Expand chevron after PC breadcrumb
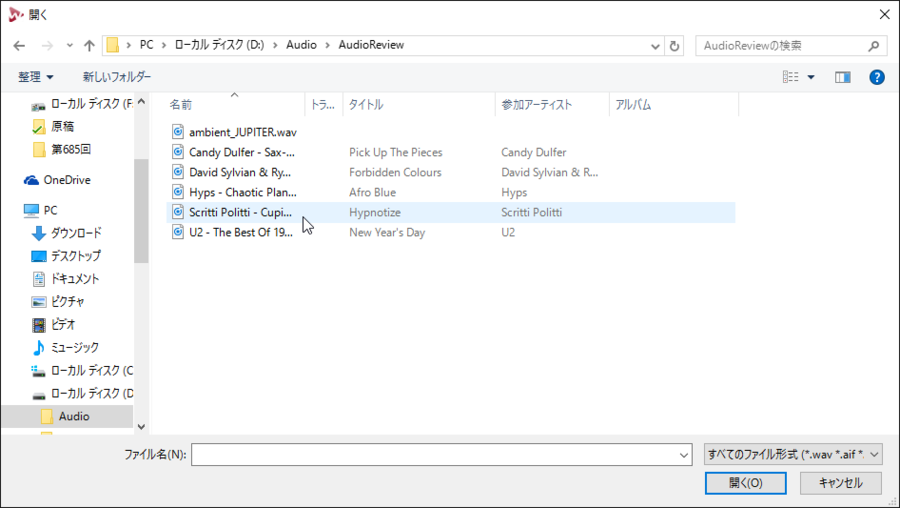This screenshot has height=508, width=900. point(164,45)
